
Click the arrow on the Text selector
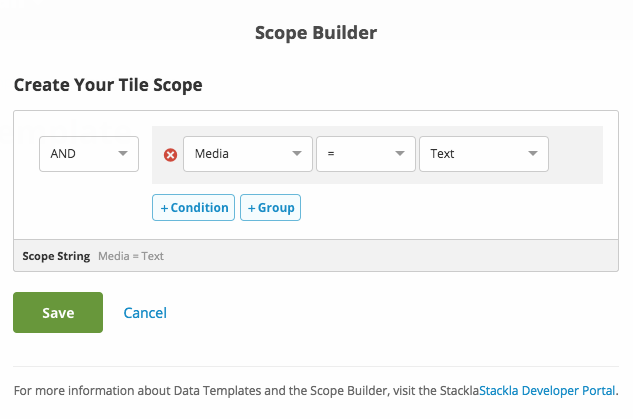coord(532,153)
